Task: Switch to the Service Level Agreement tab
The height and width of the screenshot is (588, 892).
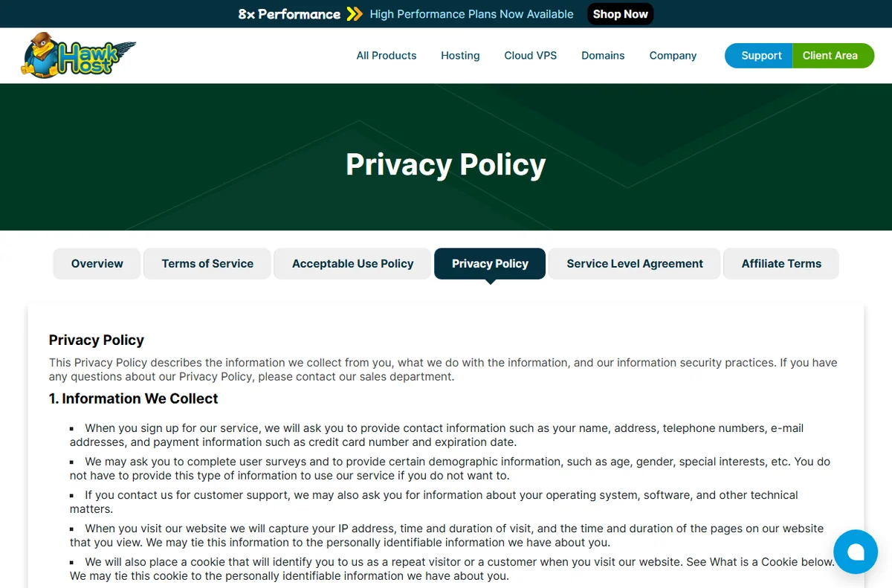Action: point(635,264)
